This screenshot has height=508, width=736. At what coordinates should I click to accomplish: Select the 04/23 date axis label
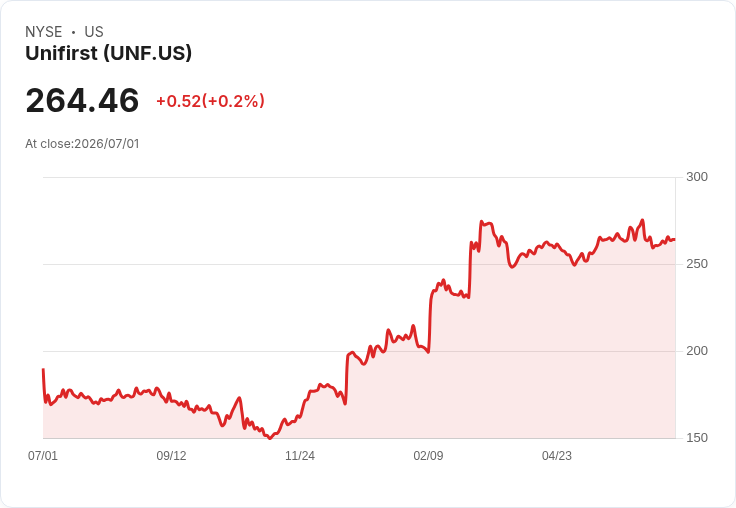pyautogui.click(x=557, y=455)
